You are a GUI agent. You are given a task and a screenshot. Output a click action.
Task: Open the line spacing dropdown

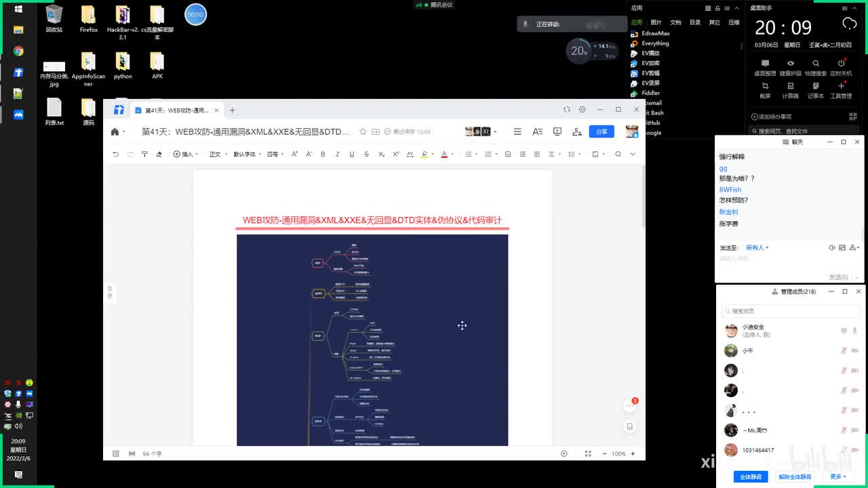(573, 155)
